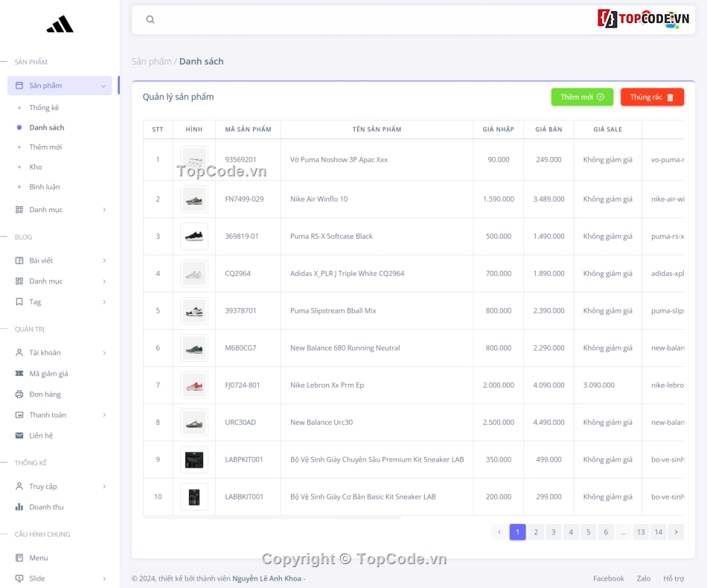Viewport: 707px width, 588px height.
Task: Click the Nike Air Winflo 10 thumbnail
Action: click(194, 199)
